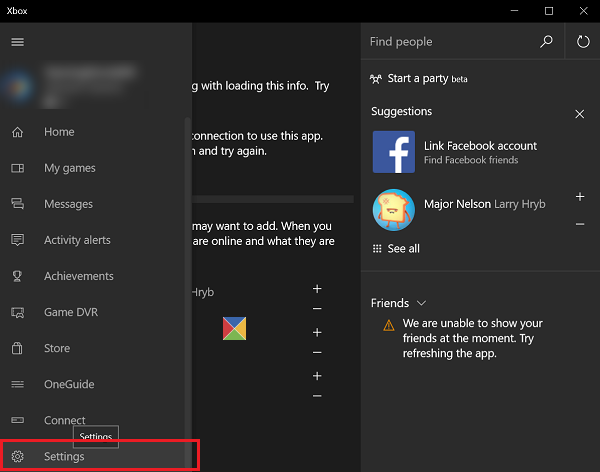The width and height of the screenshot is (600, 472).
Task: Dismiss the Suggestions section
Action: click(x=580, y=114)
